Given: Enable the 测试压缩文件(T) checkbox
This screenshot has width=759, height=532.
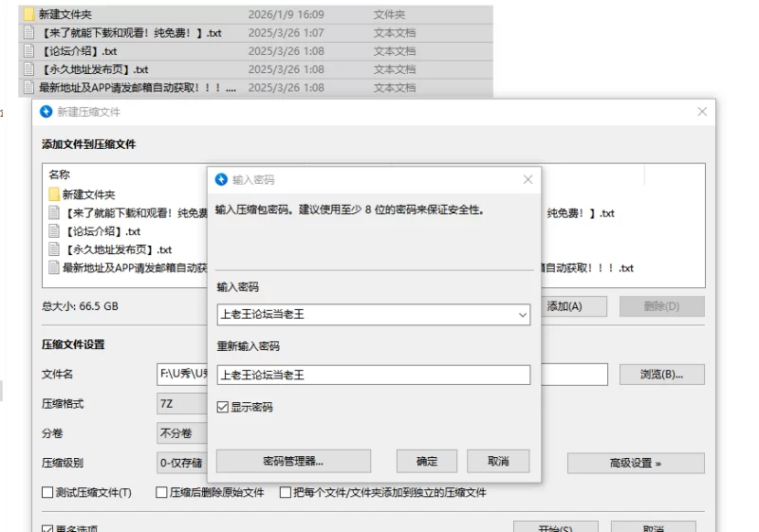Looking at the screenshot, I should coord(47,492).
